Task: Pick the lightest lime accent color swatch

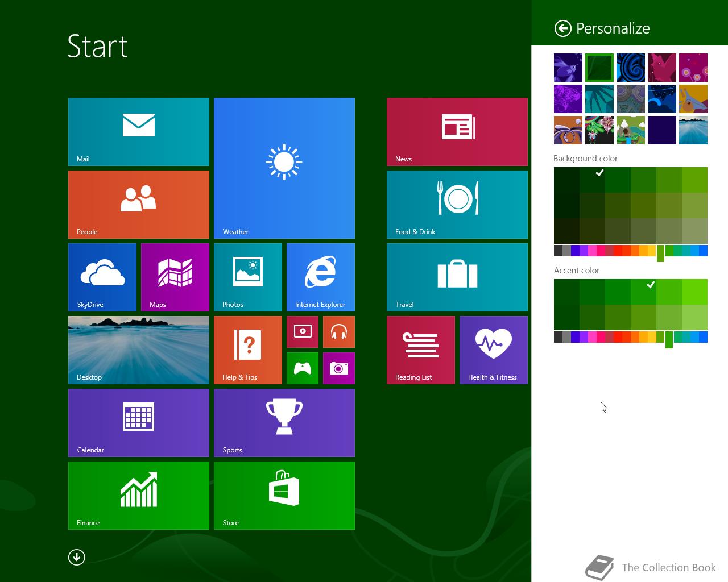Action: pyautogui.click(x=694, y=317)
